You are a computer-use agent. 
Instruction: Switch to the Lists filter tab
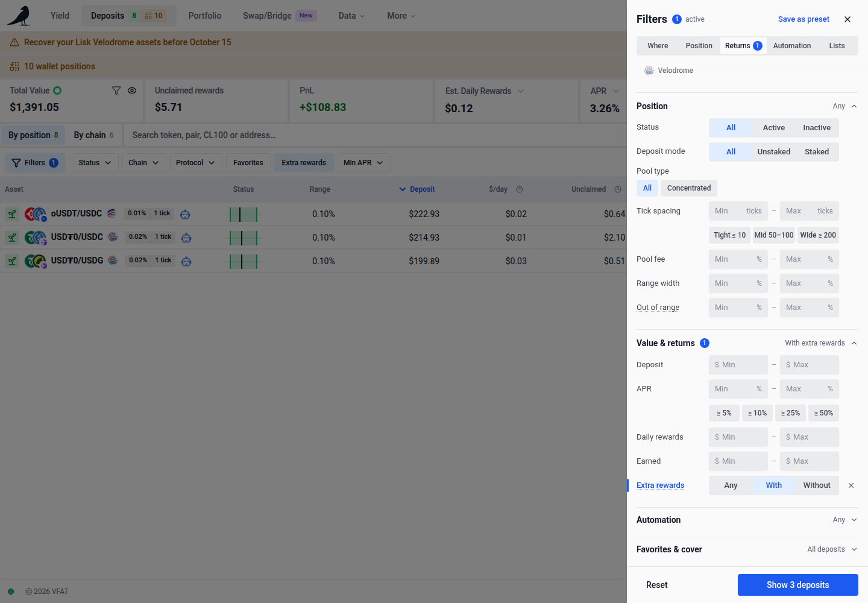[x=837, y=46]
